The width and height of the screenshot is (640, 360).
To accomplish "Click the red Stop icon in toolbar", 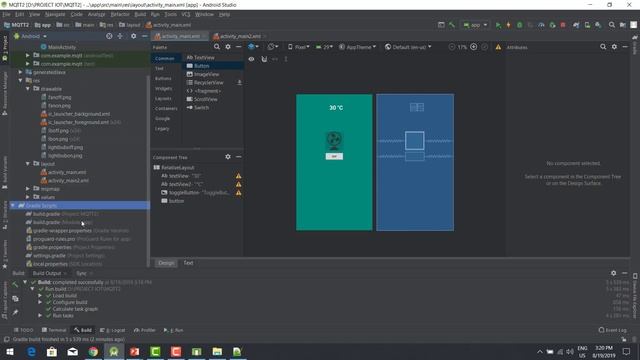I will point(563,25).
